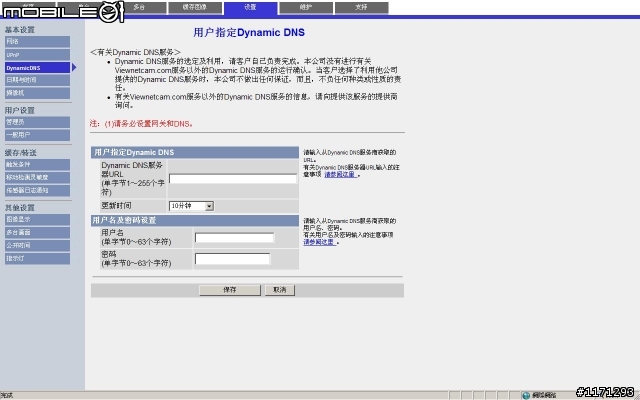Click the page title 用户指定Dynamic DNS

tap(249, 33)
